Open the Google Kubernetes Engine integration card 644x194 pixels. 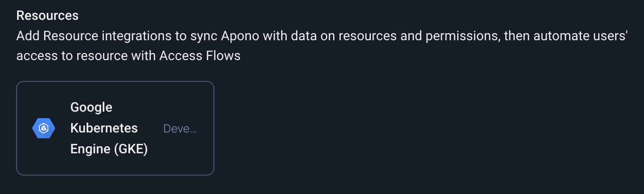(x=115, y=128)
